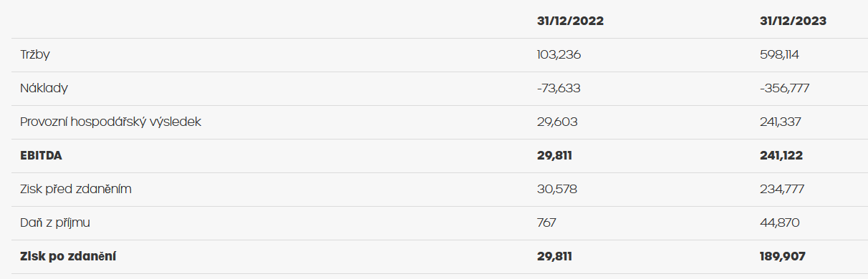Select the income tax value 44,870
Screen dimensions: 868x279
pos(780,223)
